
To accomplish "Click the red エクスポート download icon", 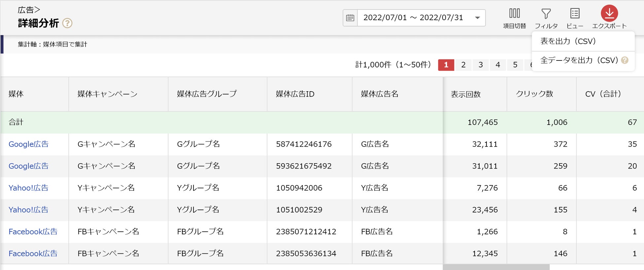I will 609,14.
